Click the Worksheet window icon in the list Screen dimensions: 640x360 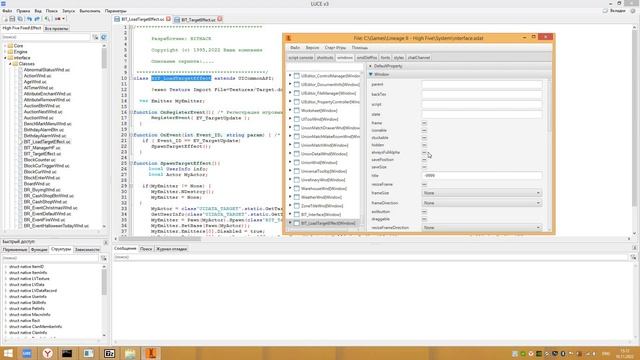click(297, 110)
